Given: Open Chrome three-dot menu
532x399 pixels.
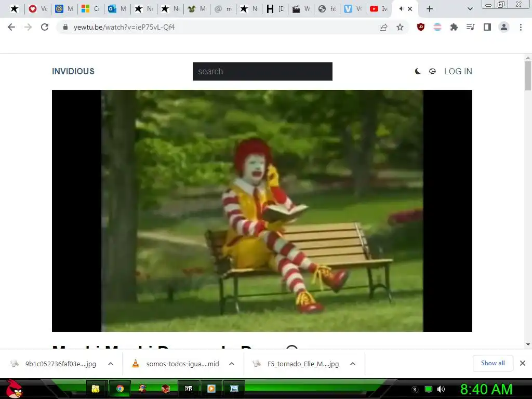Looking at the screenshot, I should coord(521,27).
